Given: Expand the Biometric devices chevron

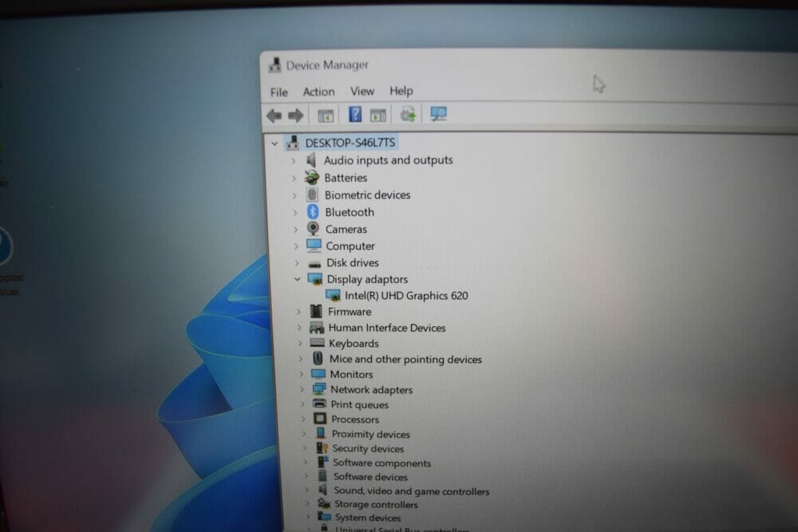Looking at the screenshot, I should pos(294,195).
